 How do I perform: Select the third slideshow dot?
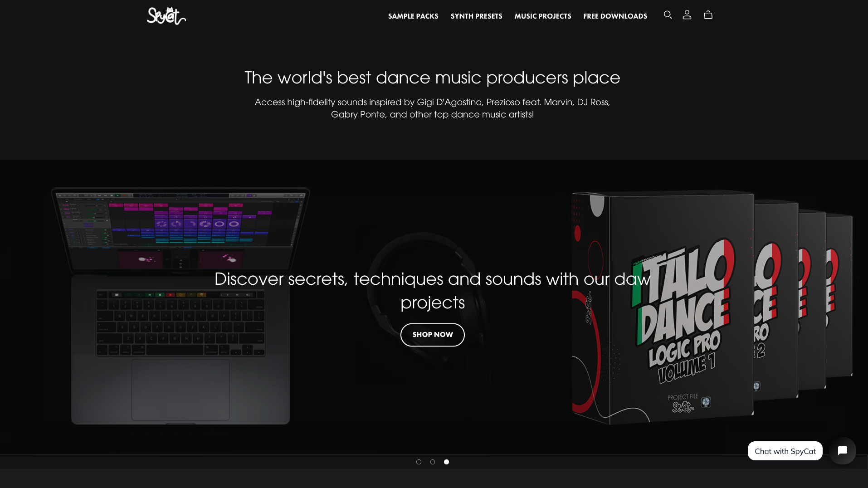click(446, 462)
